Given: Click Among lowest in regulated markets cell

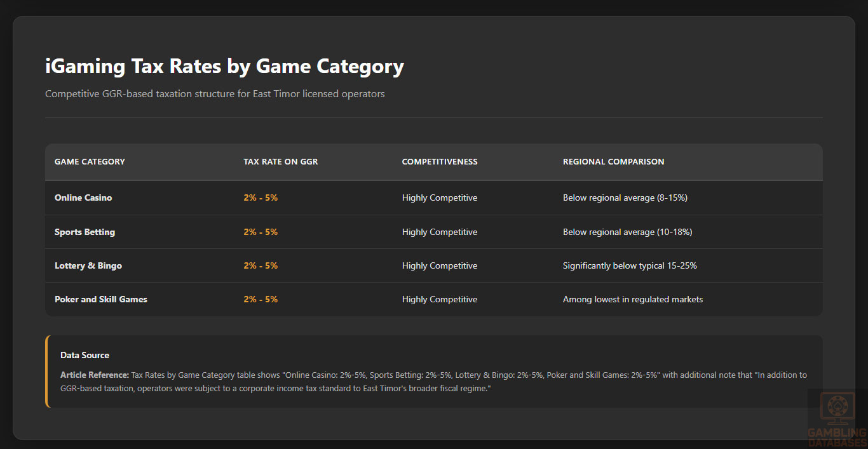Looking at the screenshot, I should pos(633,300).
